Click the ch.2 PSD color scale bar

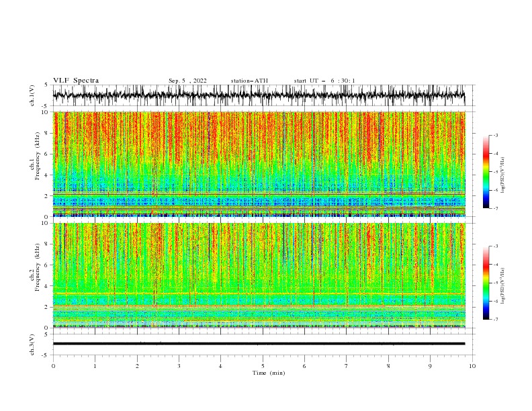tap(486, 283)
